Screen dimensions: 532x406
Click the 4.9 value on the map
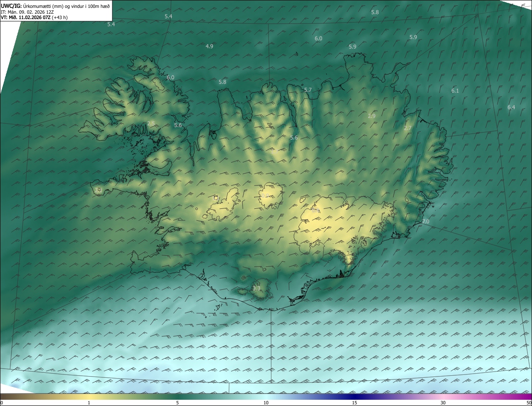pyautogui.click(x=209, y=46)
